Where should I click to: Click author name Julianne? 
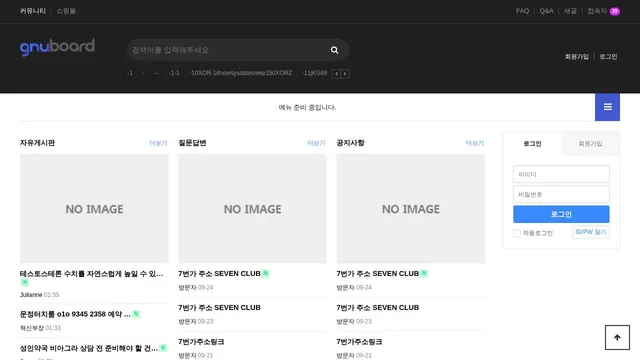31,295
